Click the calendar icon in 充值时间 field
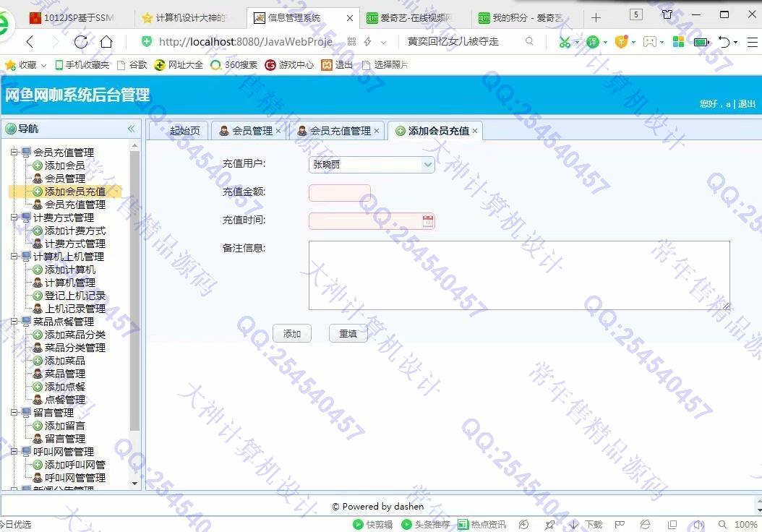 [428, 221]
